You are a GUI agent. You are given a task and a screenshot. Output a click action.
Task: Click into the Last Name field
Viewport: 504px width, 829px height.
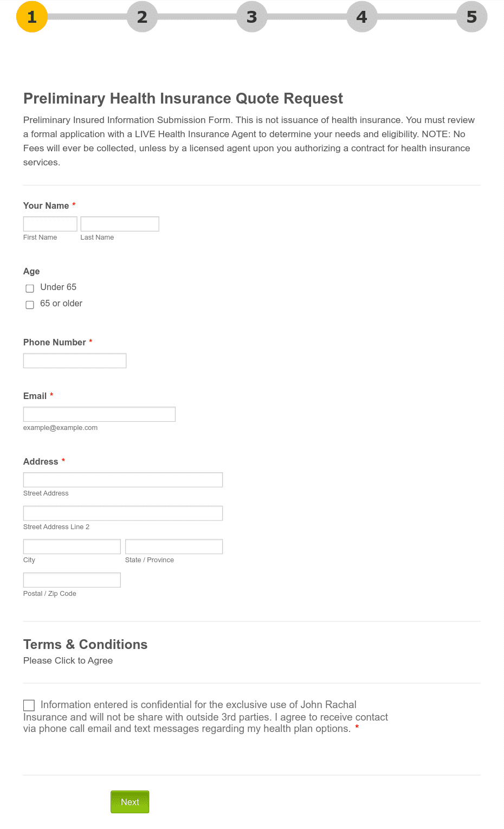[x=120, y=224]
